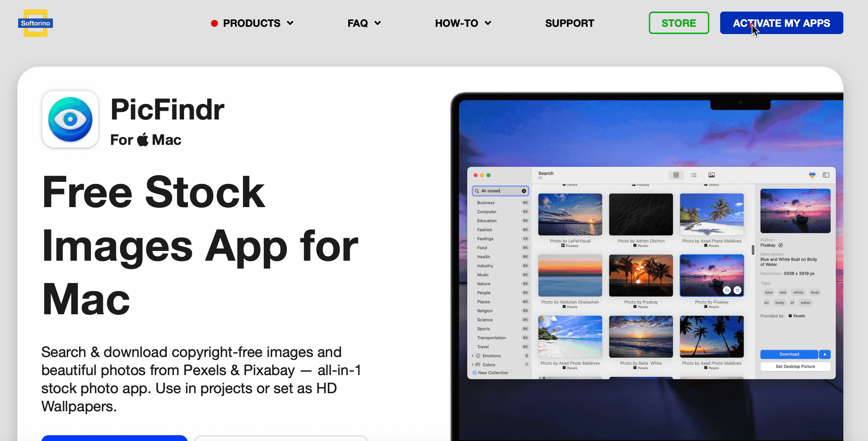The height and width of the screenshot is (441, 868).
Task: Click the PicFindr eye app icon
Action: point(70,119)
